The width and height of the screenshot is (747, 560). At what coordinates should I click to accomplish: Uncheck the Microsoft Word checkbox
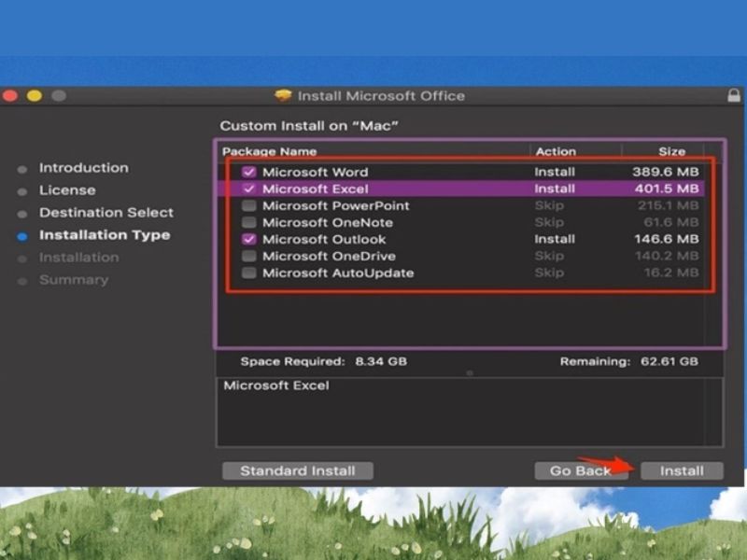coord(248,172)
